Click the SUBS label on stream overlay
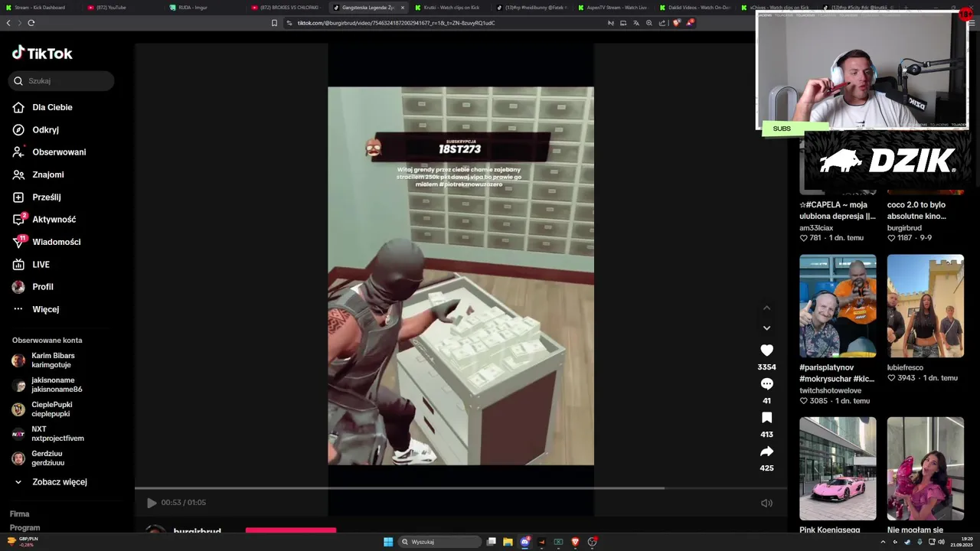Screen dimensions: 980x551 pos(782,129)
